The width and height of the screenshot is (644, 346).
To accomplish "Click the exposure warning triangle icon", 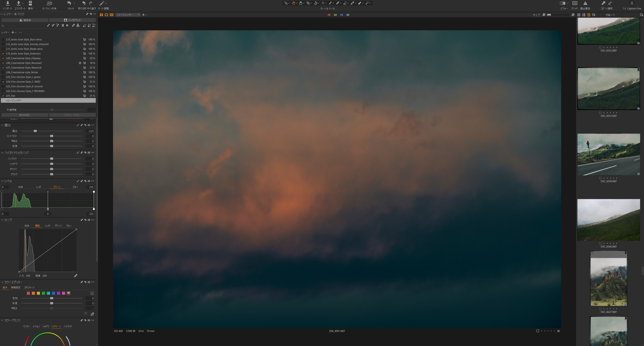I will pos(585,3).
